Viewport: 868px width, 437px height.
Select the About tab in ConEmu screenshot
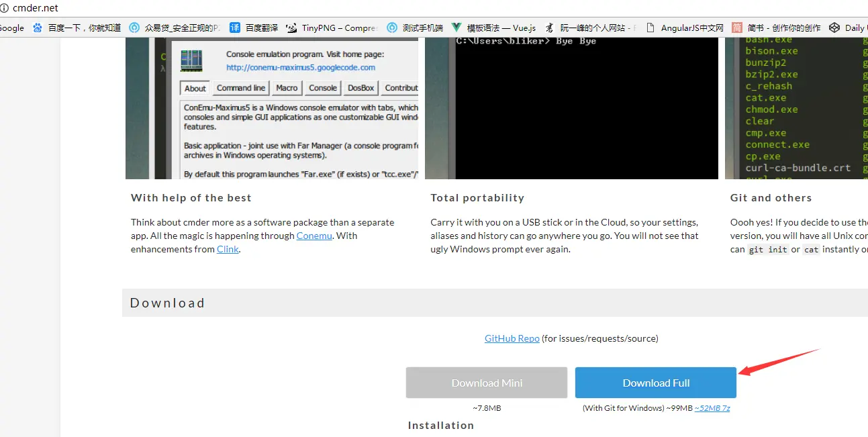coord(195,89)
